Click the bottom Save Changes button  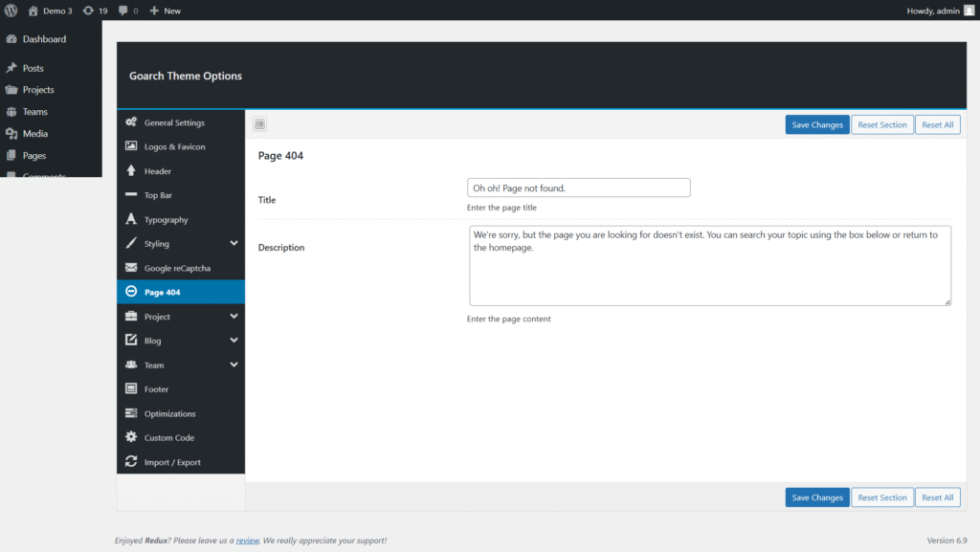coord(817,497)
